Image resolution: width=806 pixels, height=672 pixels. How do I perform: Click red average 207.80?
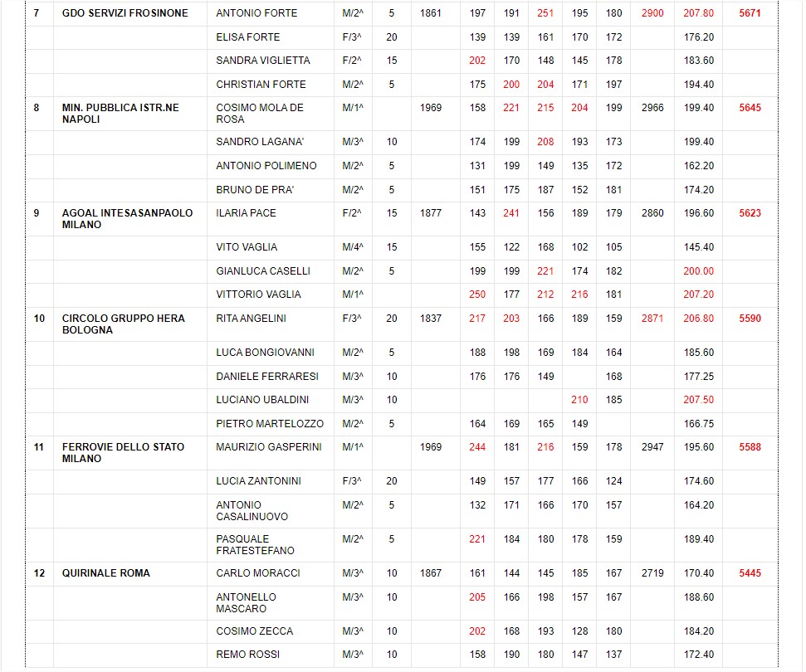pos(699,13)
